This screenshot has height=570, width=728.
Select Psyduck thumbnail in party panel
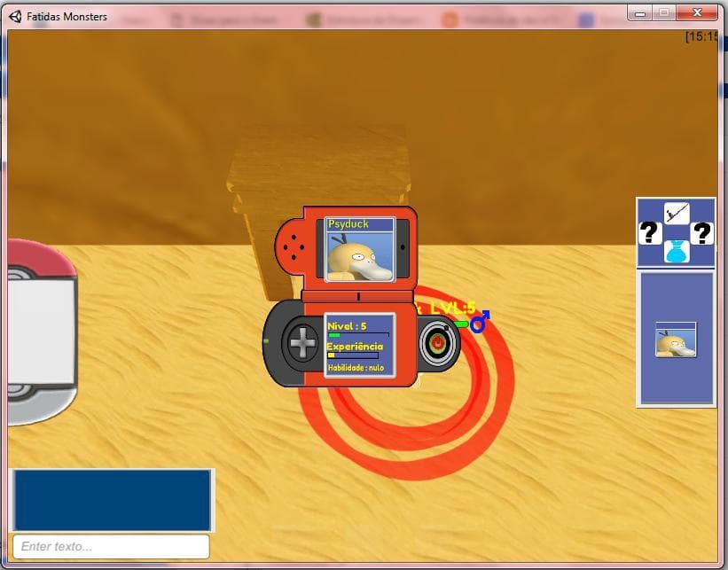coord(676,340)
